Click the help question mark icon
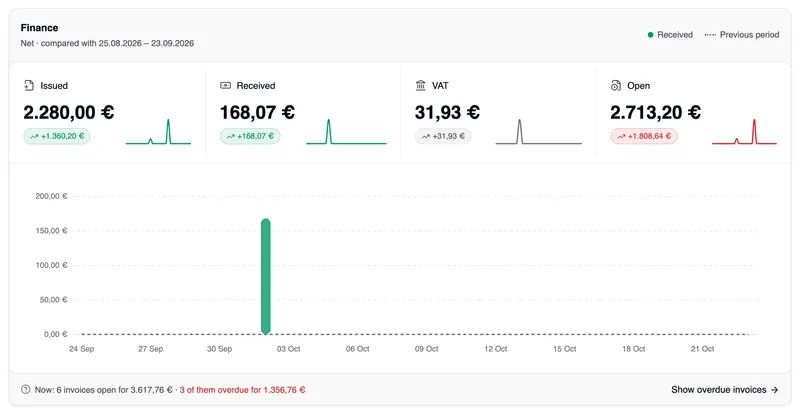The width and height of the screenshot is (800, 414). click(26, 389)
